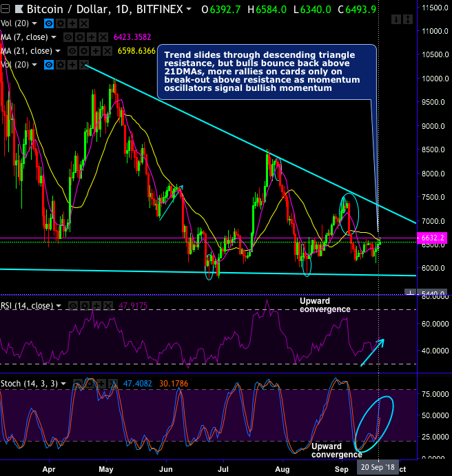Expand the RSI (14, close) dropdown arrow
Screen dimensions: 452x476
click(x=59, y=306)
